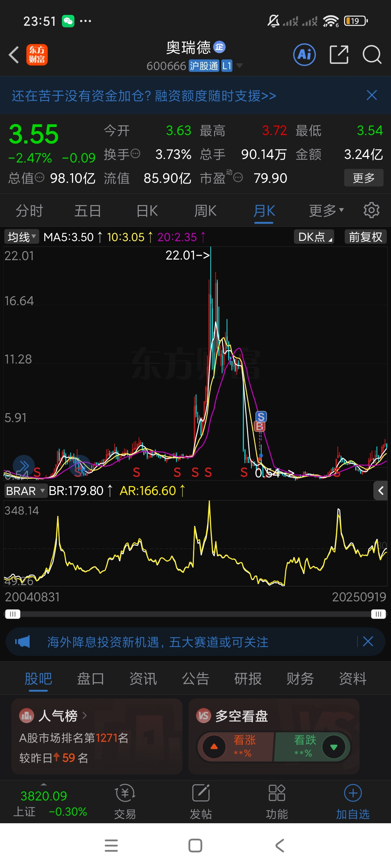Screen dimensions: 391x868
Task: Expand the stock code dropdown triangle
Action: click(x=239, y=65)
